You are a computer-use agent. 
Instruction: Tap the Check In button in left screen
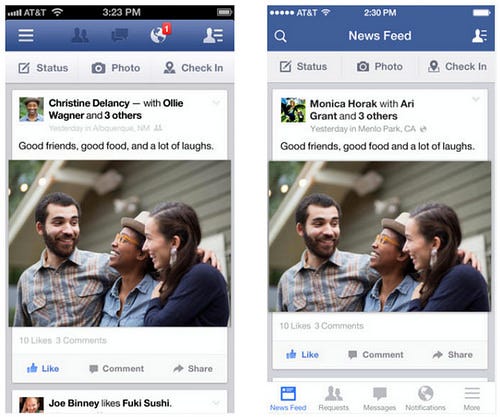coord(193,68)
